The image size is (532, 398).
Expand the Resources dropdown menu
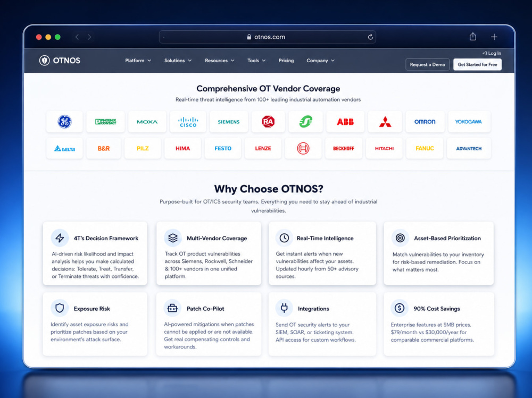[220, 61]
